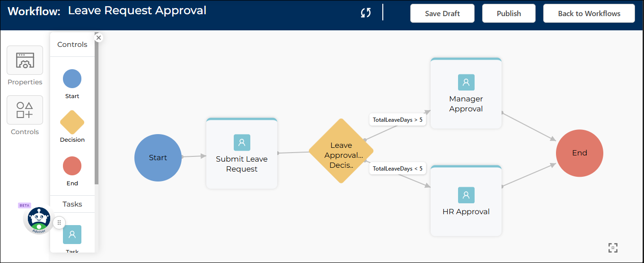Image resolution: width=644 pixels, height=263 pixels.
Task: Click the refresh workflow icon in header
Action: tap(366, 13)
